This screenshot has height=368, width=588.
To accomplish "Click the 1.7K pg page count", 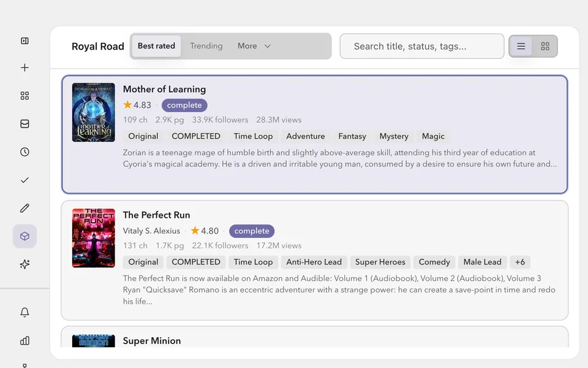I will pos(170,246).
